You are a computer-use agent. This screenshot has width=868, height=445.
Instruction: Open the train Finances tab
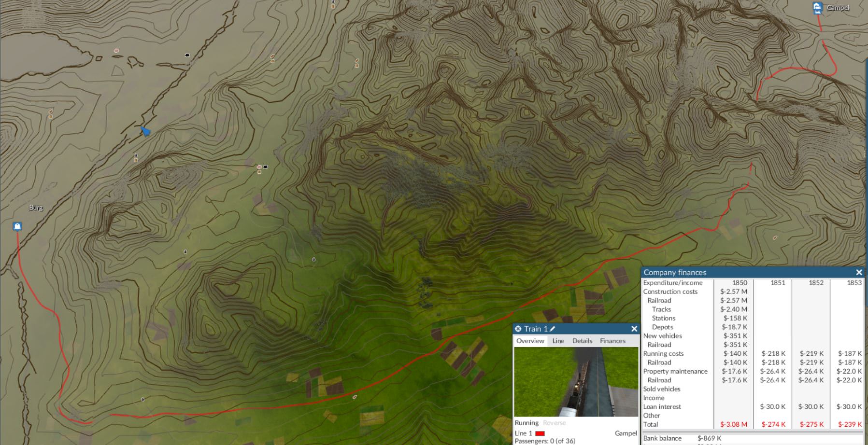coord(612,341)
